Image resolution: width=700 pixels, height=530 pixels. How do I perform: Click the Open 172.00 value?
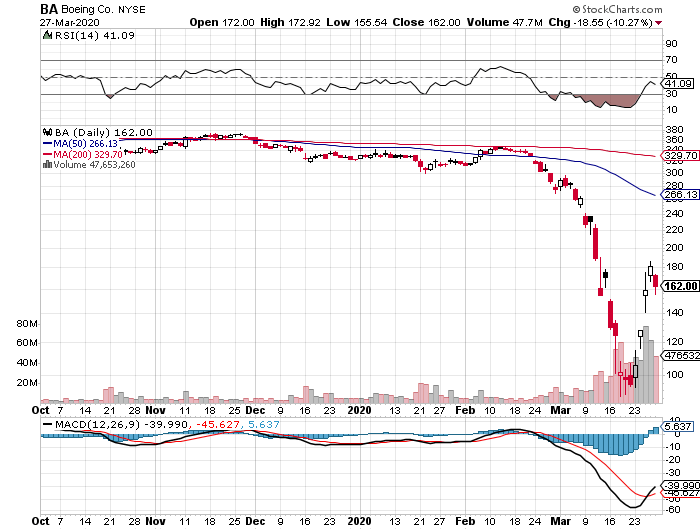click(x=222, y=22)
